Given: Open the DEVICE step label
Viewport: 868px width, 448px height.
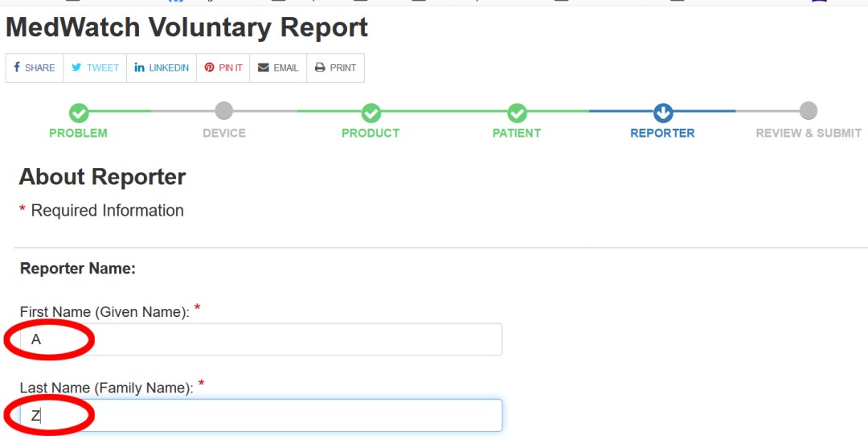Looking at the screenshot, I should 224,134.
